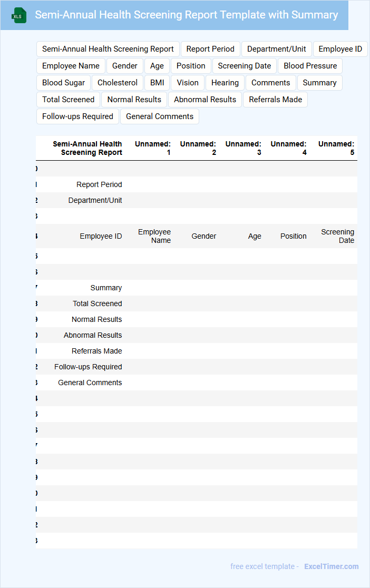
Task: Click the Gender table cell
Action: coord(204,236)
